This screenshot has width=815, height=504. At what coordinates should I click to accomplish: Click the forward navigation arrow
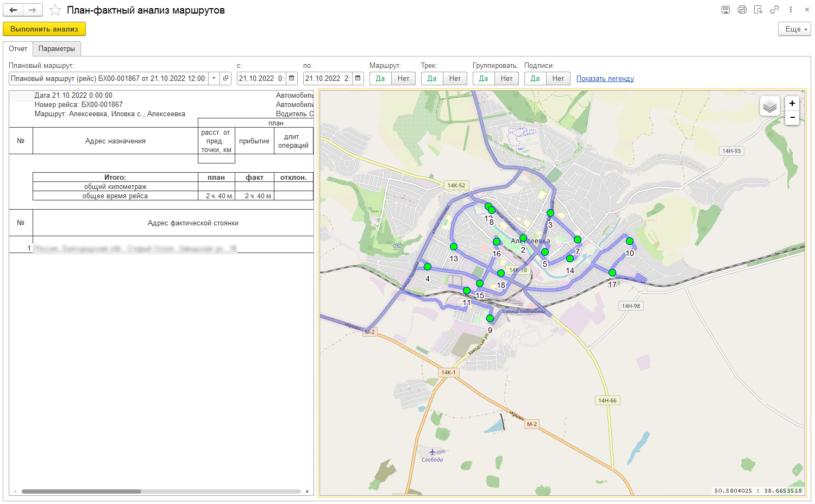pos(33,10)
